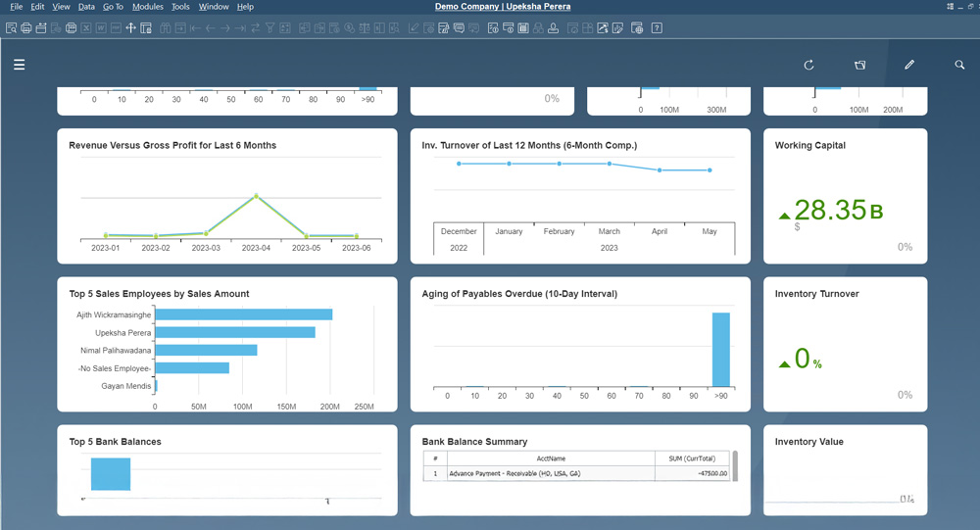Click the Bank Balance Summary table scrollbar
The image size is (980, 530).
click(735, 464)
